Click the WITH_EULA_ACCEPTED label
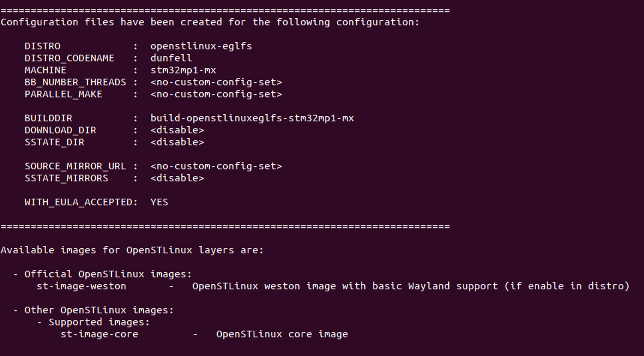The image size is (644, 356). coord(81,203)
